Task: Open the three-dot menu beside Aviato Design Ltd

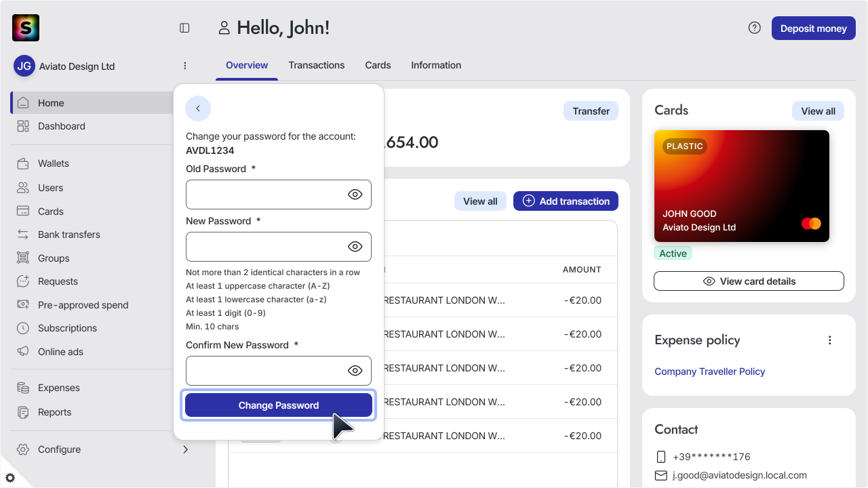Action: (185, 66)
